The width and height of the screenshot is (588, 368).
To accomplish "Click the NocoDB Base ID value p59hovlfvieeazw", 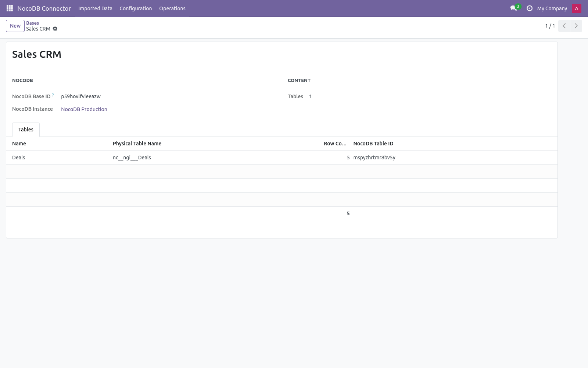I will click(81, 96).
